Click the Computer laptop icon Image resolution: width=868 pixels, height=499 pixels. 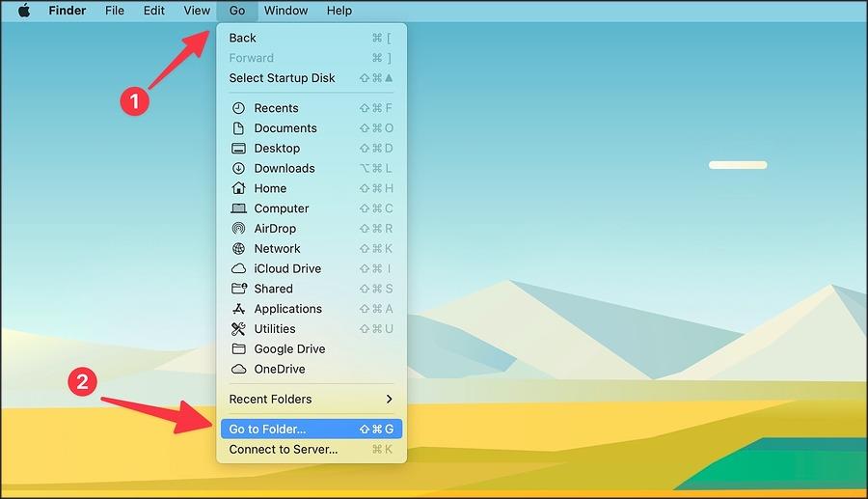pyautogui.click(x=238, y=208)
